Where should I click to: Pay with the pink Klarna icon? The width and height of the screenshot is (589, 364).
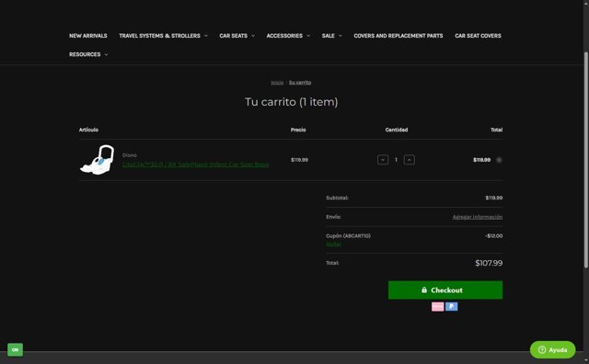tap(438, 307)
